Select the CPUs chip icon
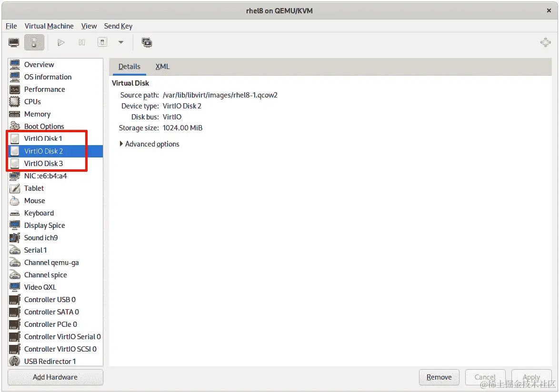Image resolution: width=559 pixels, height=392 pixels. pyautogui.click(x=15, y=102)
